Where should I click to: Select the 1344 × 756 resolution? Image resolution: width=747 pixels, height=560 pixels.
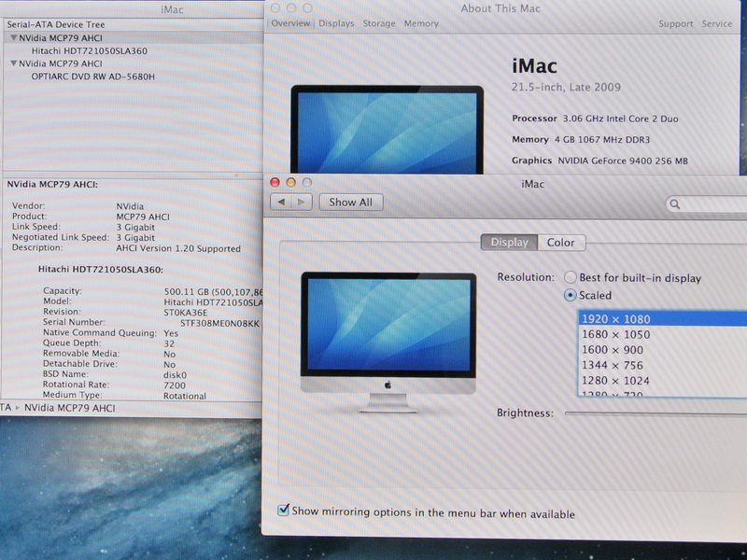click(663, 365)
